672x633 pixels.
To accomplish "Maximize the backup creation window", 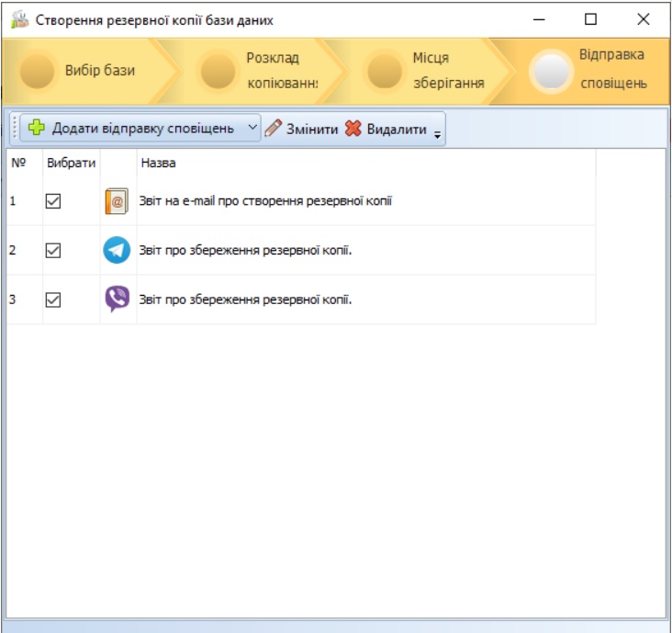I will [x=590, y=19].
